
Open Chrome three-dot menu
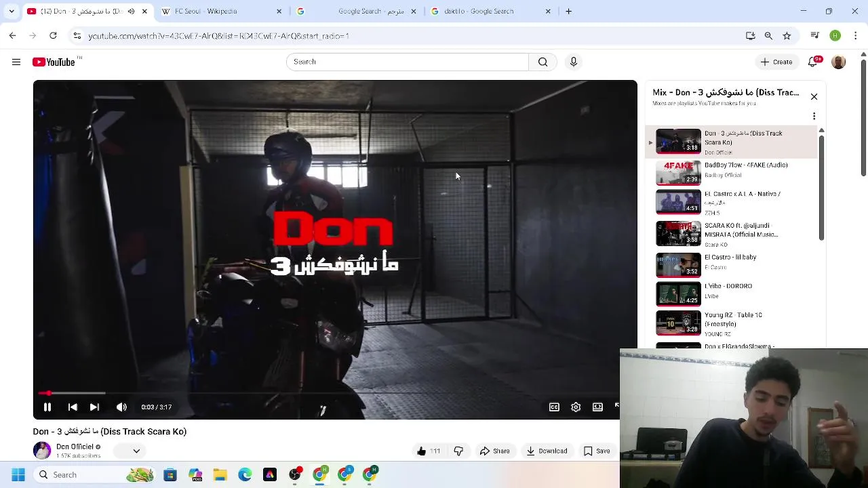coord(854,35)
